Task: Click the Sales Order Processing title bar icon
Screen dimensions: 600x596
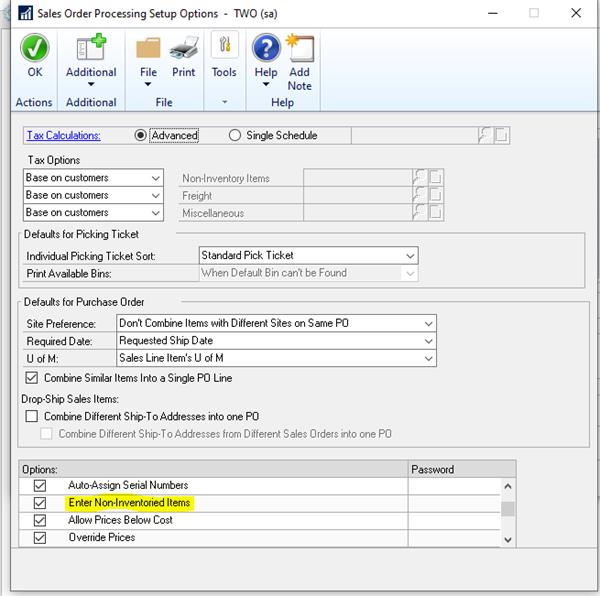Action: (x=16, y=14)
